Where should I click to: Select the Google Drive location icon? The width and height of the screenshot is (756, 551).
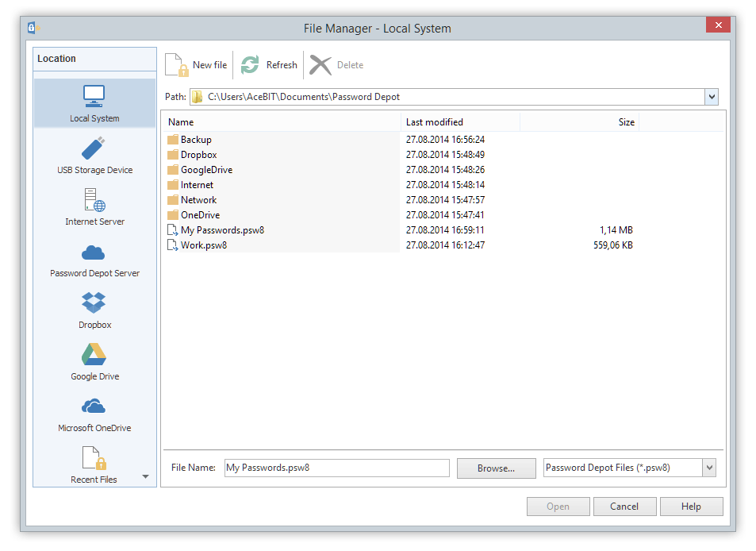(x=94, y=355)
